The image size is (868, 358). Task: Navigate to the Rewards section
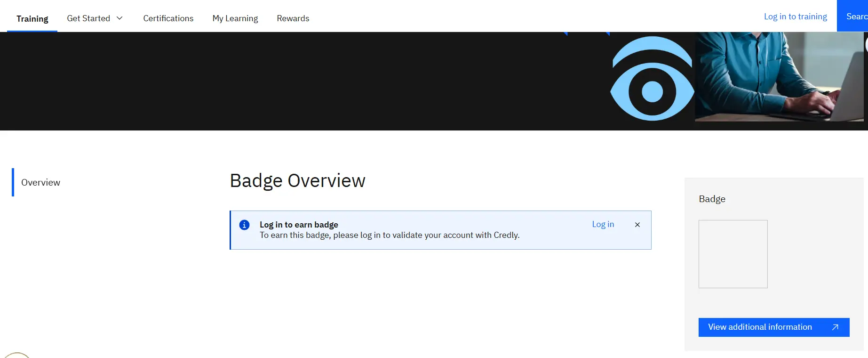(293, 18)
